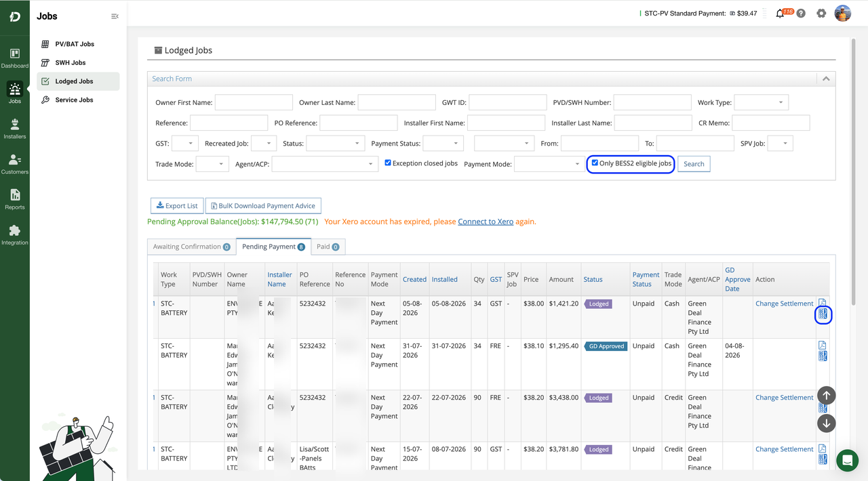Image resolution: width=868 pixels, height=481 pixels.
Task: Follow the Connect to Xero link
Action: tap(486, 222)
